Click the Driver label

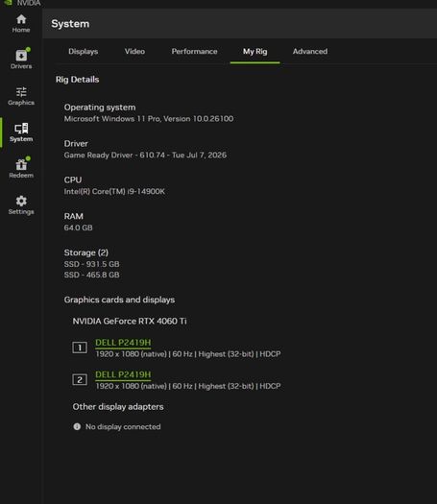coord(76,144)
